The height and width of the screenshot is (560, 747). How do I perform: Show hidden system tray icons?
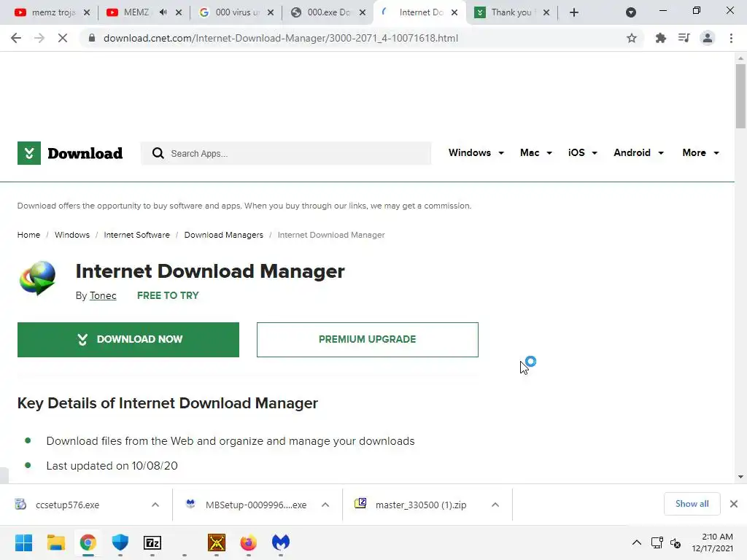636,542
